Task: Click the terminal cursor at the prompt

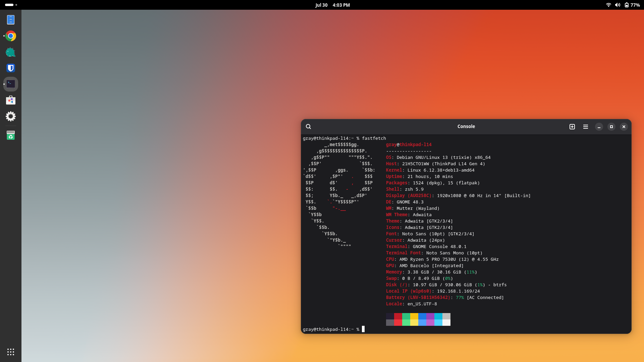Action: coord(363,329)
